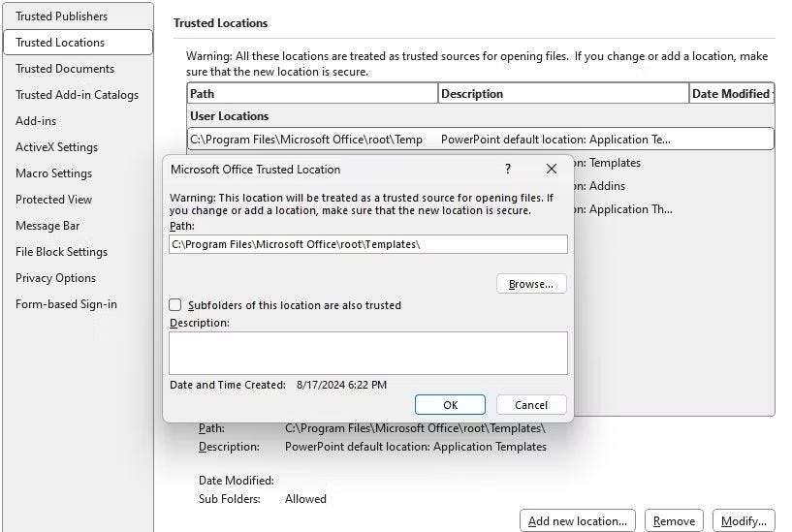Enable Subfolders of this location are also trusted

coord(175,305)
